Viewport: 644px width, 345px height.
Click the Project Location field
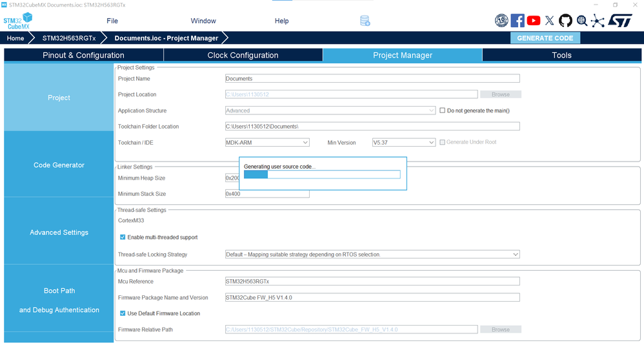pos(351,94)
